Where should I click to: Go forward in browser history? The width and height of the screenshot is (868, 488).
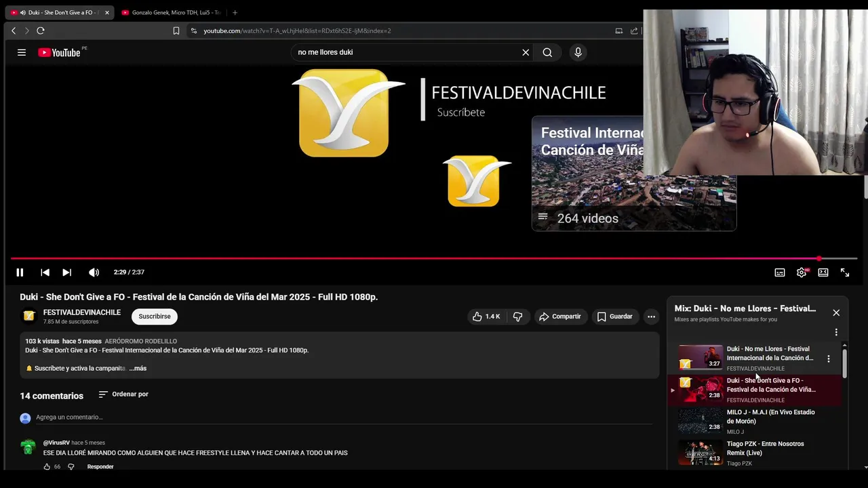27,30
